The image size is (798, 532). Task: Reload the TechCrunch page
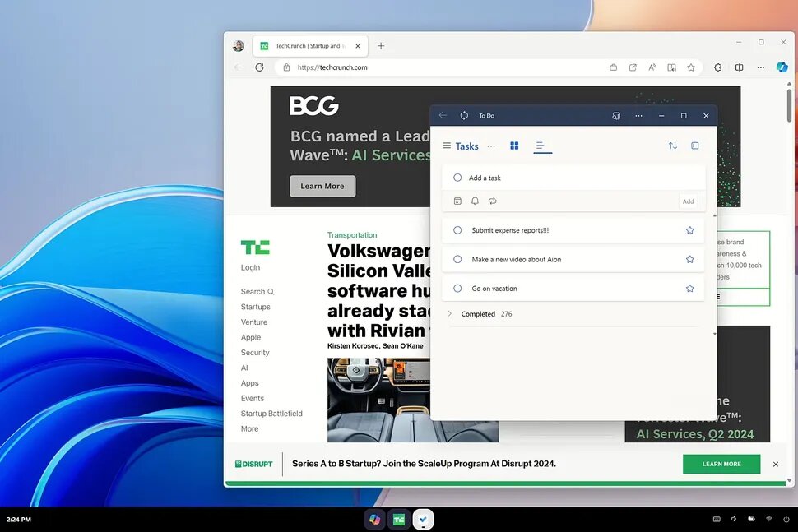(x=259, y=67)
